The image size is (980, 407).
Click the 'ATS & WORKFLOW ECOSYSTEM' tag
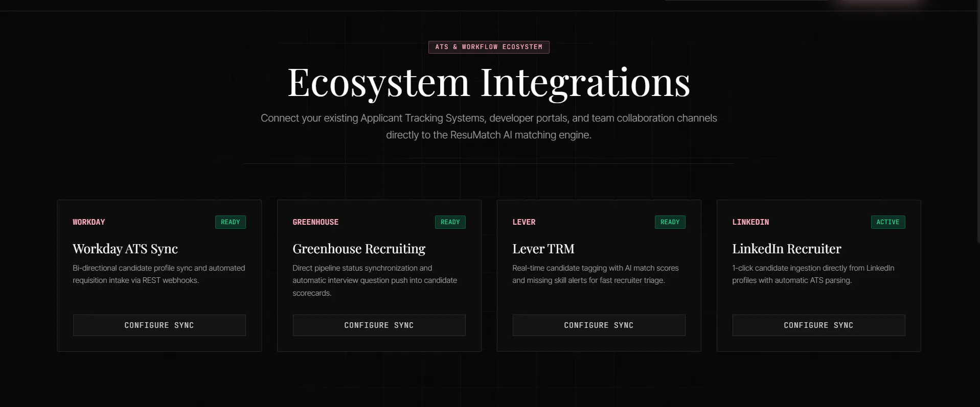coord(489,47)
